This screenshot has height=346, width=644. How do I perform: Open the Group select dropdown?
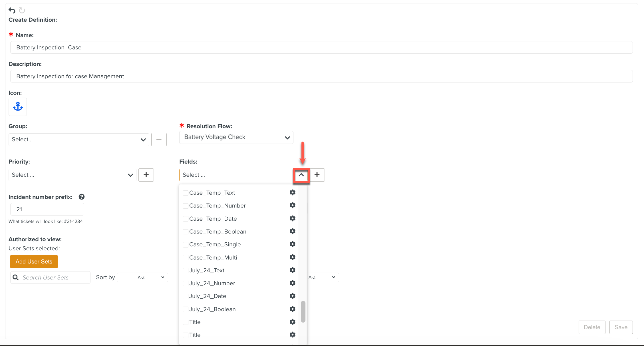click(x=79, y=140)
